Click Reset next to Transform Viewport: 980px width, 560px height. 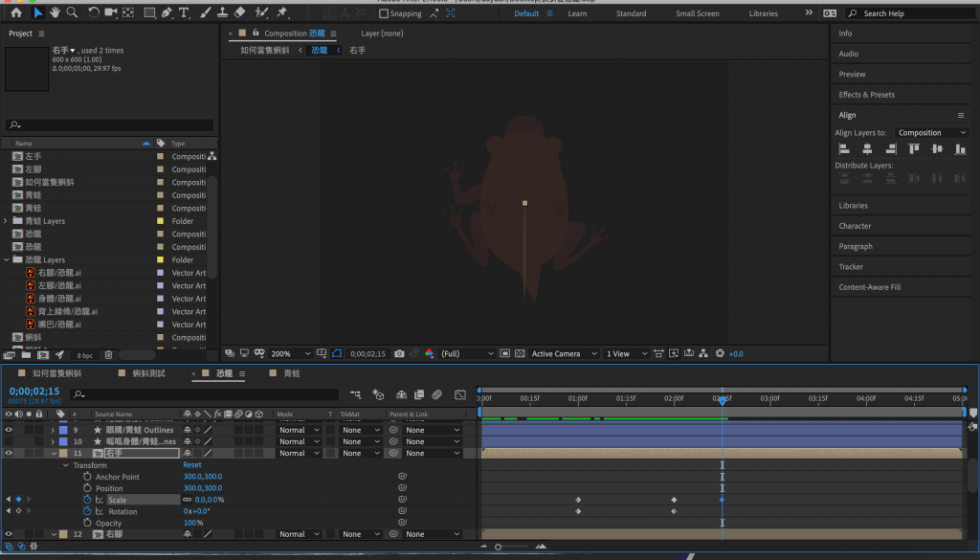[x=192, y=465]
